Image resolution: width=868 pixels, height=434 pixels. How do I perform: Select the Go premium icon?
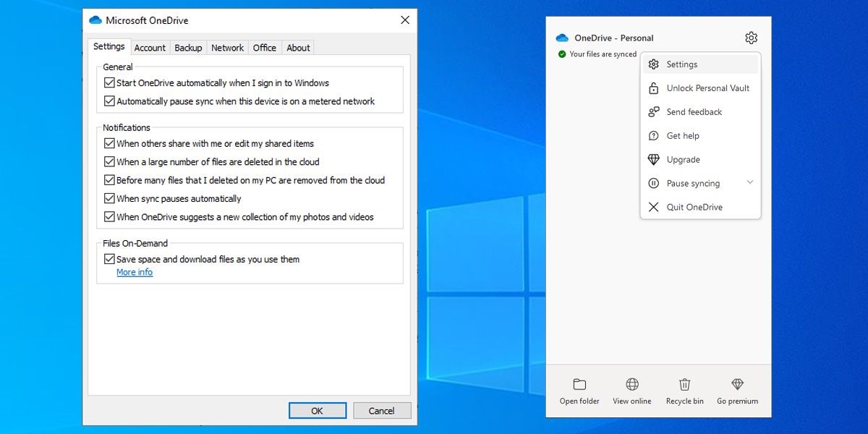coord(737,385)
